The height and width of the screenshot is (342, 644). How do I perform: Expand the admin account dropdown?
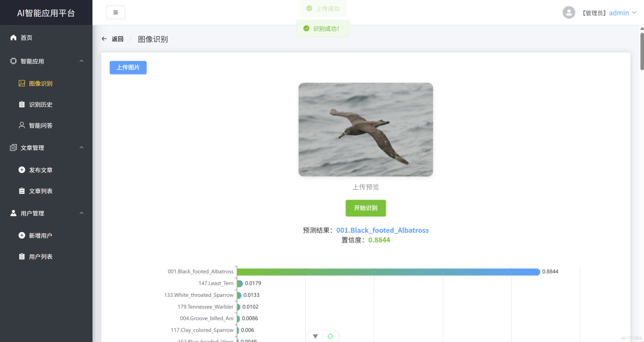click(622, 12)
